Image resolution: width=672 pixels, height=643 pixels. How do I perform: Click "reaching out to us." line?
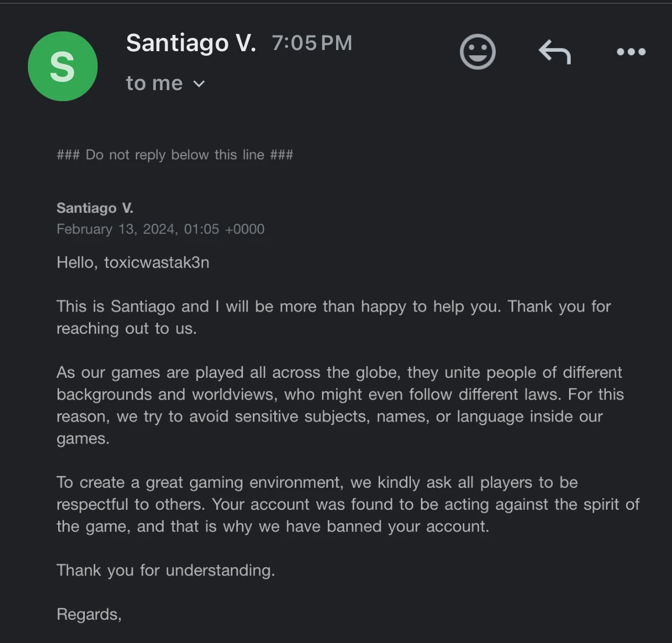126,328
